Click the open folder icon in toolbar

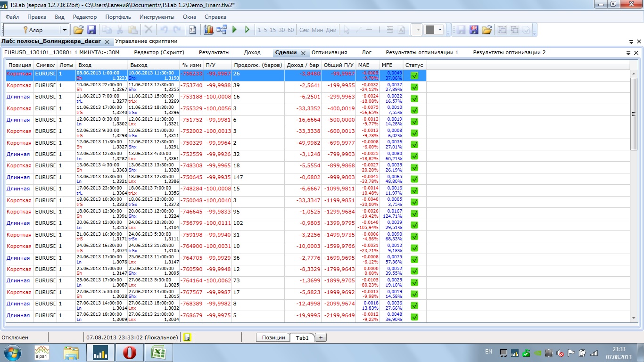point(78,30)
